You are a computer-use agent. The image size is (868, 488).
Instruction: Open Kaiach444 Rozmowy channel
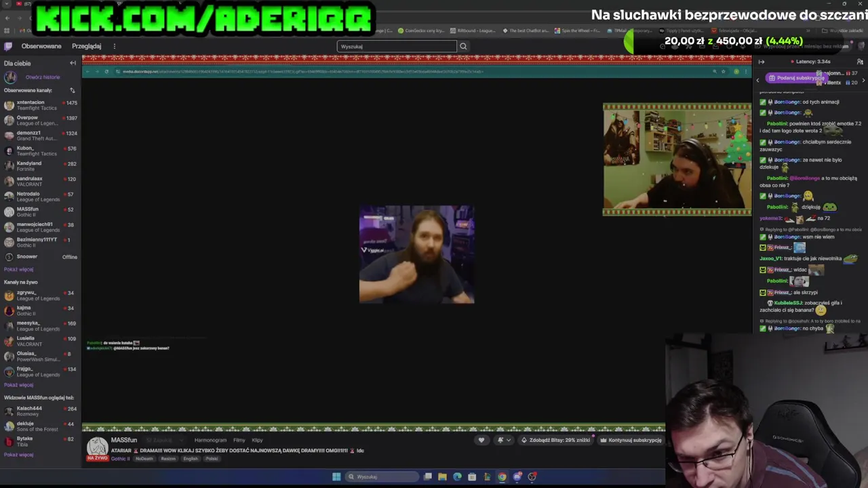[41, 411]
